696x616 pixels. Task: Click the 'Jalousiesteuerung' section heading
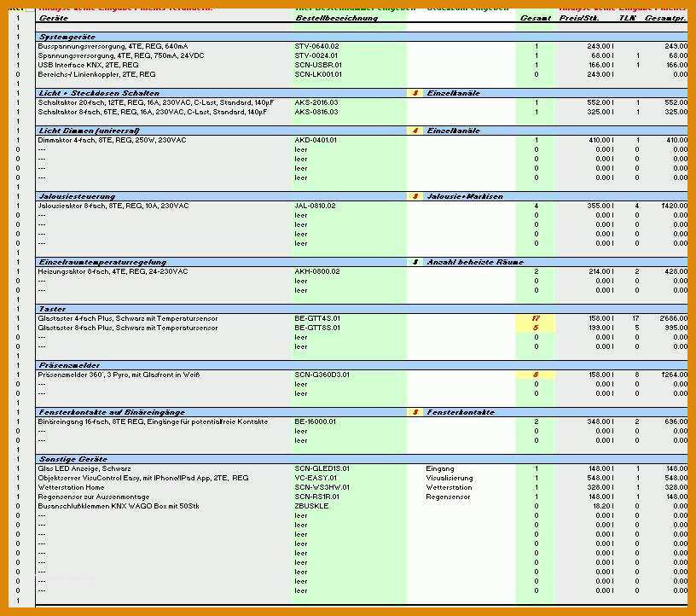tap(77, 196)
